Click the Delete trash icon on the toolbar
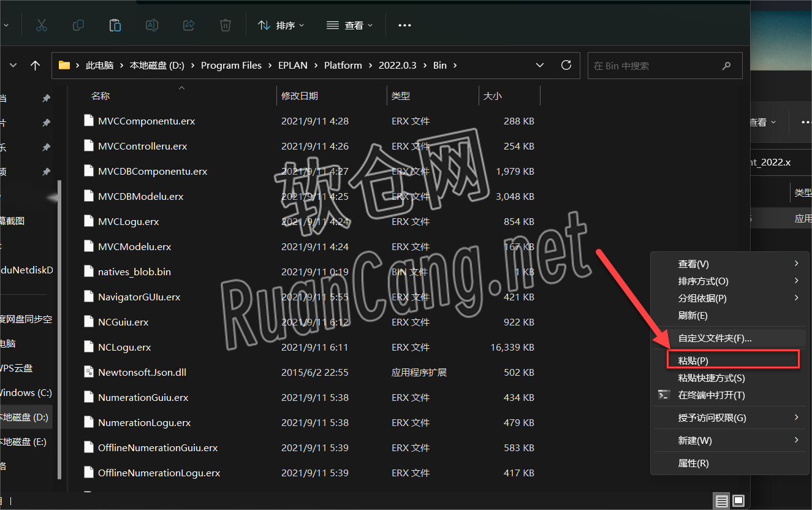 tap(225, 25)
